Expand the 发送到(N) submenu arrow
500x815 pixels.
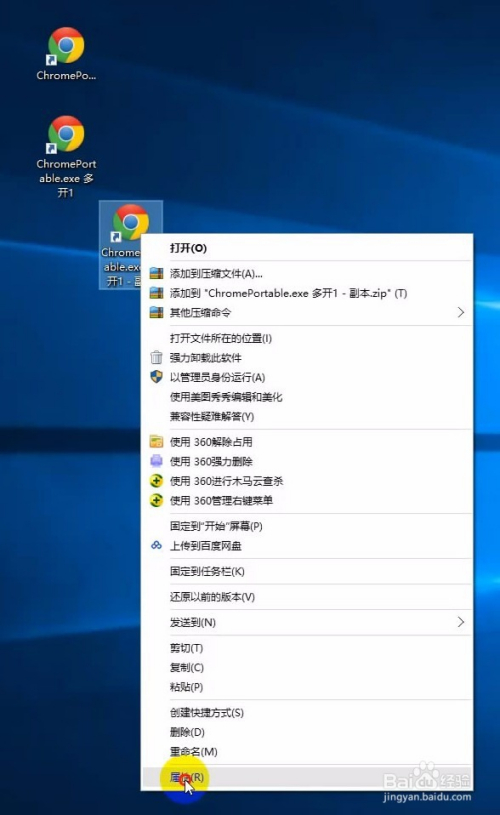point(460,622)
